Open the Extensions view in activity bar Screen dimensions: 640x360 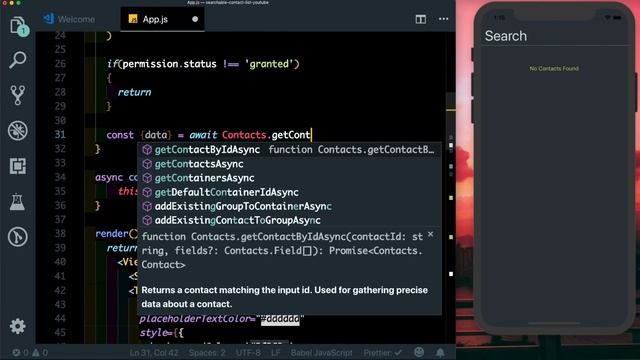pyautogui.click(x=18, y=166)
